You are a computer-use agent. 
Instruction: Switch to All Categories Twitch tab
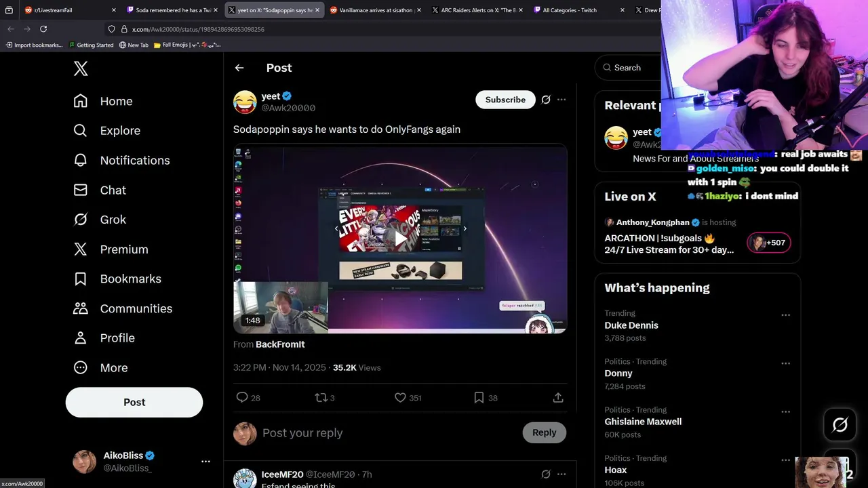coord(578,10)
